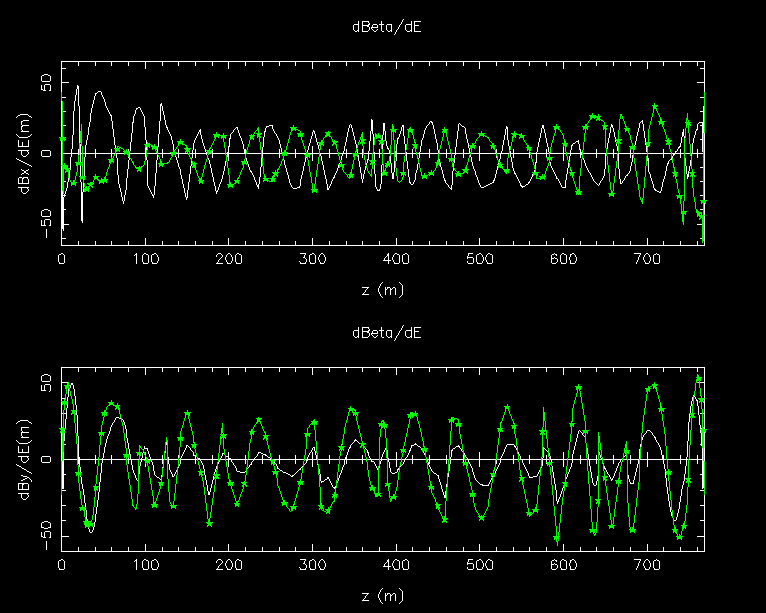Select the dBx/dE(m) y-axis label
Image resolution: width=766 pixels, height=613 pixels.
pyautogui.click(x=23, y=153)
